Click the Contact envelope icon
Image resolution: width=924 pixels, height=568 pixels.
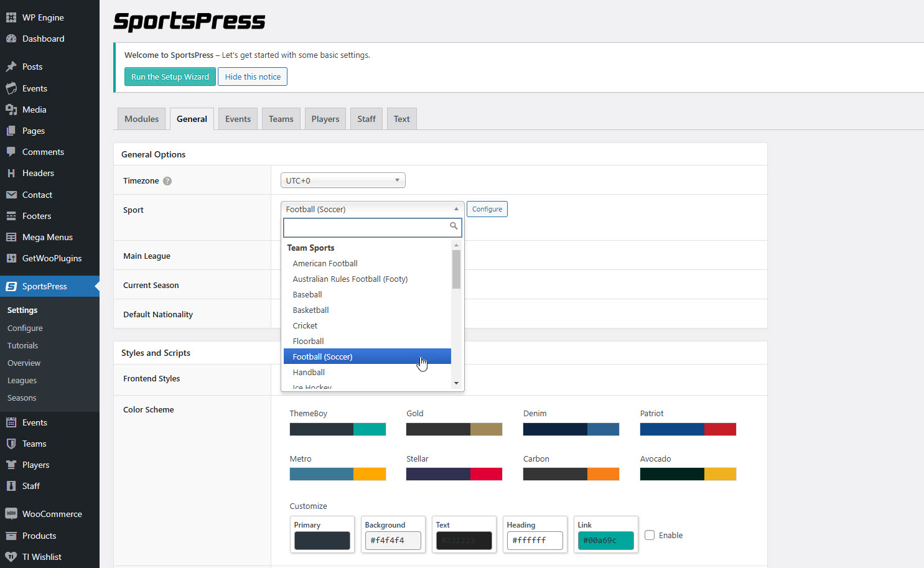pos(11,195)
